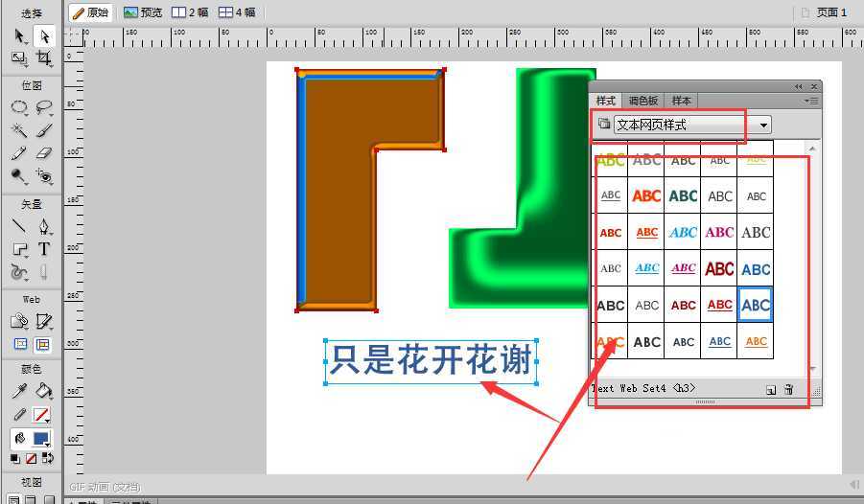Show slices and hotspots
The image size is (864, 504).
[x=42, y=344]
